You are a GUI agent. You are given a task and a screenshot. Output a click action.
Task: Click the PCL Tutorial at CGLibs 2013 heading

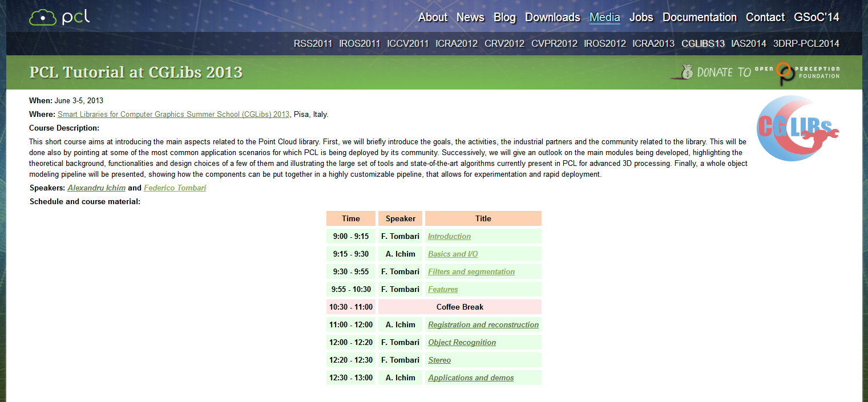(136, 72)
